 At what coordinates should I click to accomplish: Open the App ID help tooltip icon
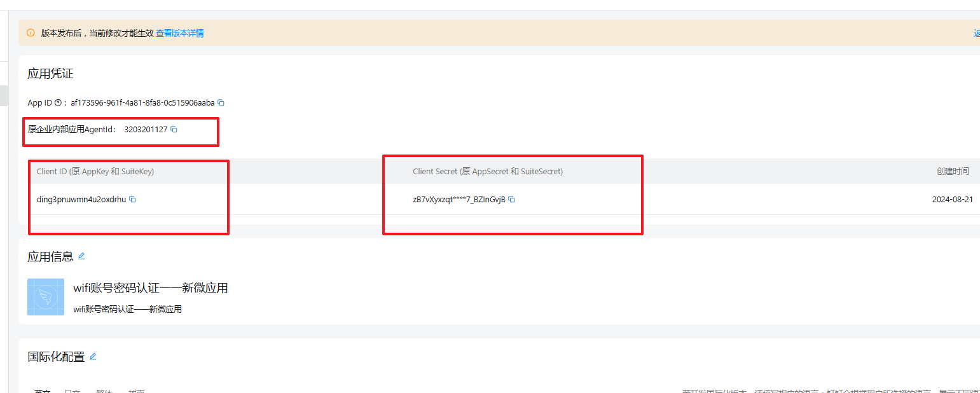click(58, 102)
